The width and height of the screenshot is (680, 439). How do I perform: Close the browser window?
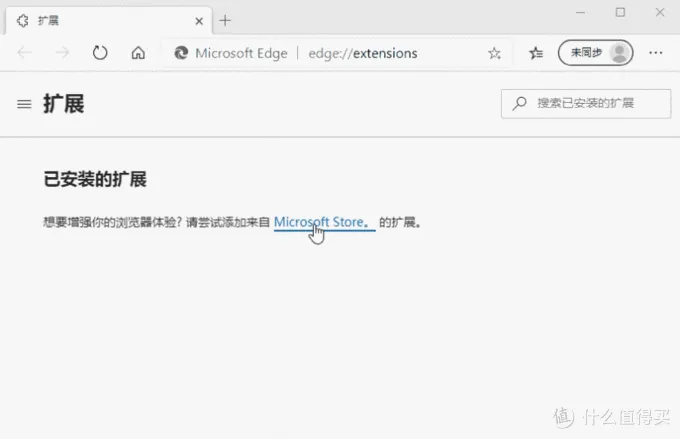pyautogui.click(x=660, y=12)
